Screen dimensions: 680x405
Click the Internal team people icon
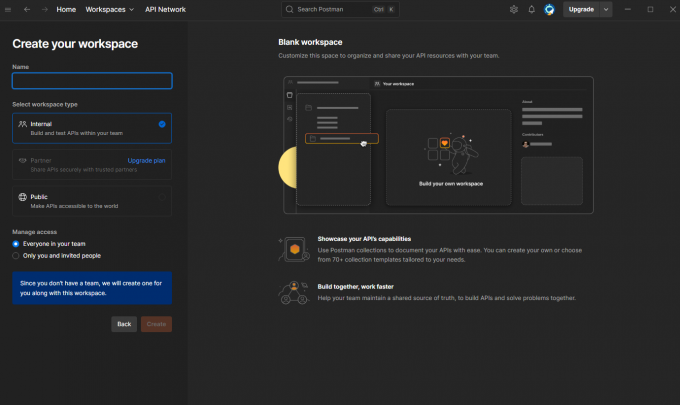23,124
